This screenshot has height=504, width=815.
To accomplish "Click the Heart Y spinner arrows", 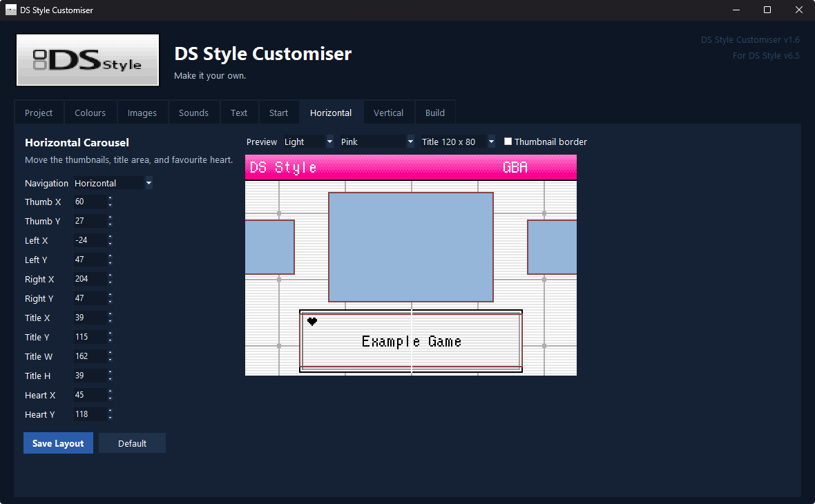I will point(111,414).
